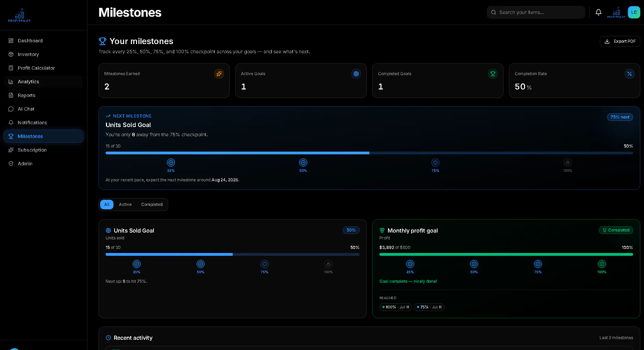Image resolution: width=644 pixels, height=350 pixels.
Task: Click the locked 100% checkpoint in Next Milestone
Action: [x=568, y=163]
